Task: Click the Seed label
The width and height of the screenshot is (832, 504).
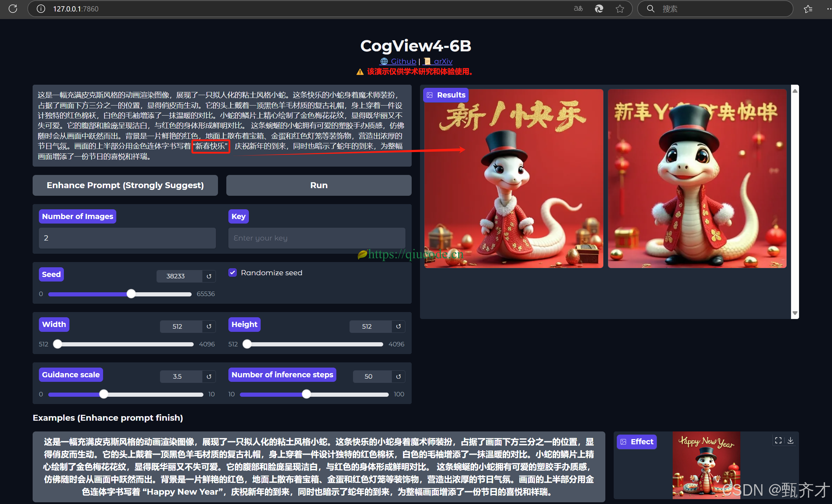Action: [x=51, y=275]
